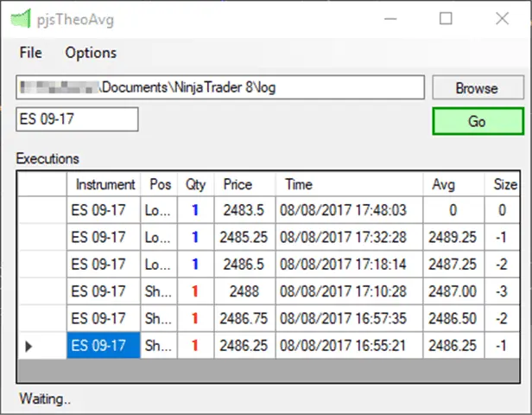Click the Qty column header
Viewport: 532px width, 415px height.
point(196,184)
